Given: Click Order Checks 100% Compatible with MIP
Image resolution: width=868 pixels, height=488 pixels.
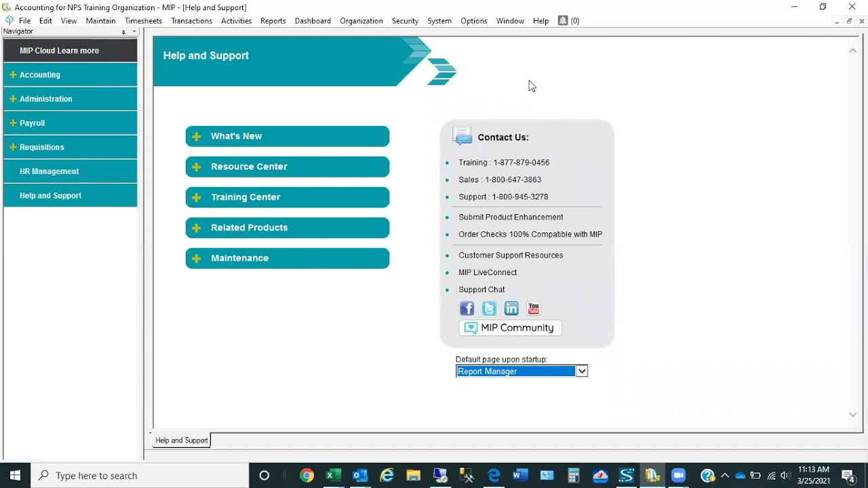Looking at the screenshot, I should coord(530,235).
